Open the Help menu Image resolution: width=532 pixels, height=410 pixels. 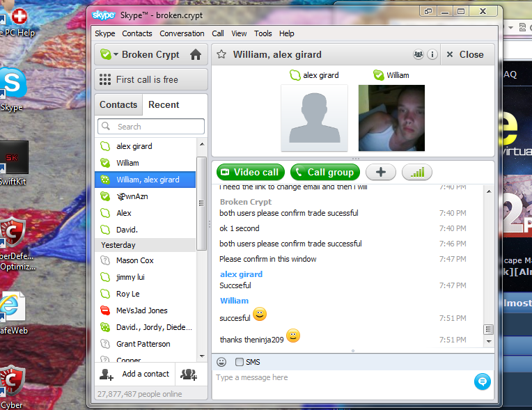(287, 33)
